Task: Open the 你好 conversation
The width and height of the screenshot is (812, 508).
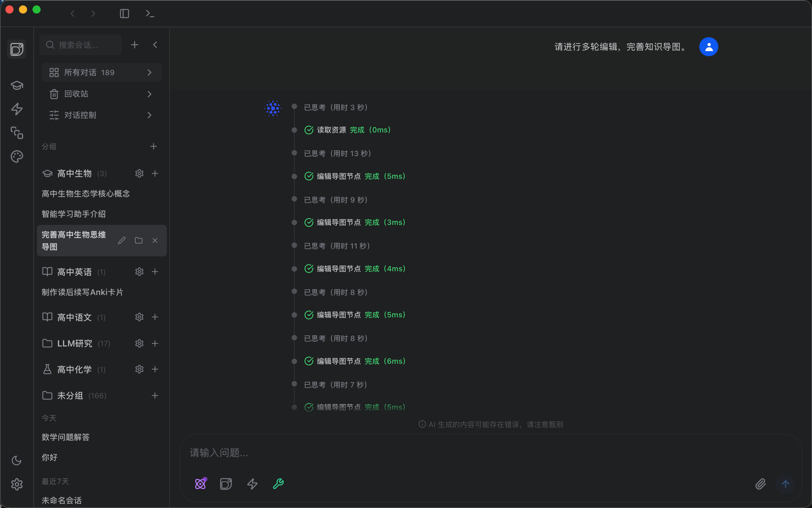Action: coord(49,458)
